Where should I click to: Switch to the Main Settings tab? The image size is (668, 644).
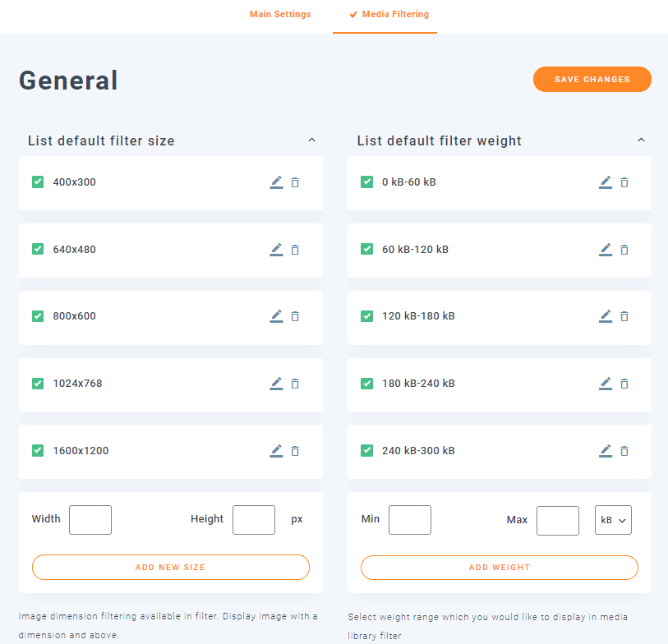click(x=280, y=14)
